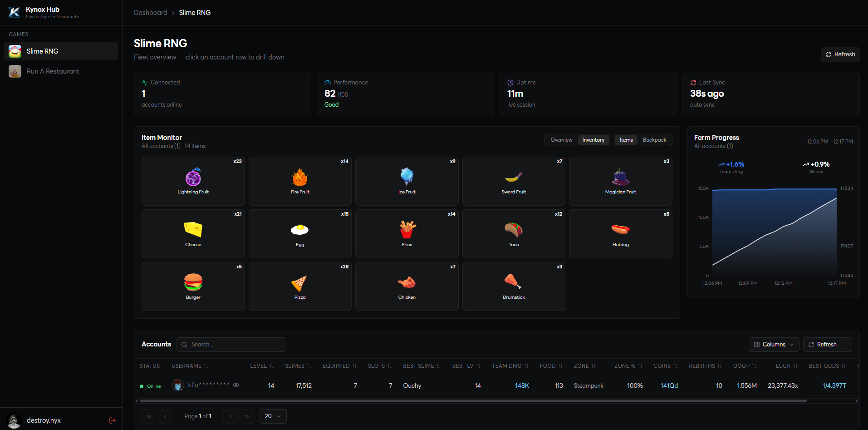The width and height of the screenshot is (868, 430).
Task: Open Slime RNG game in sidebar
Action: 61,51
